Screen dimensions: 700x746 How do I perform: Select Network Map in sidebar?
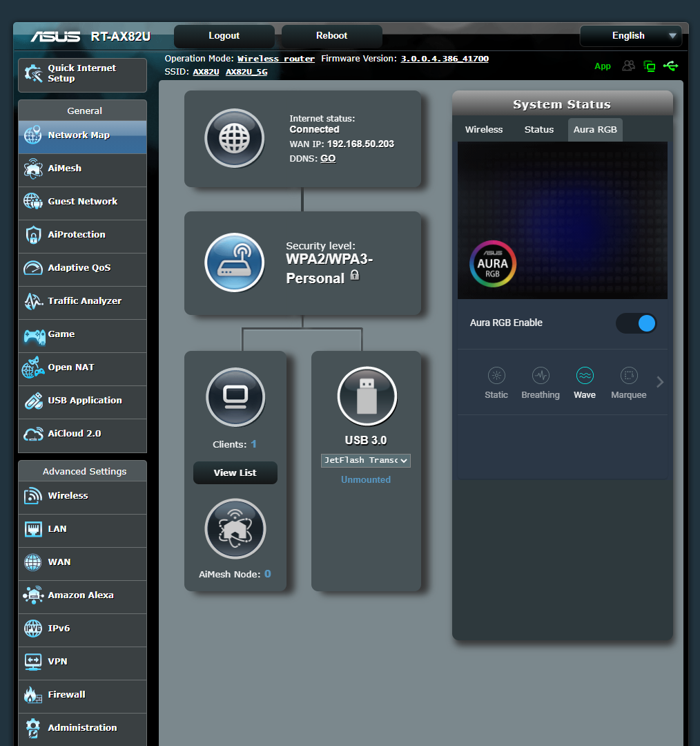point(82,135)
